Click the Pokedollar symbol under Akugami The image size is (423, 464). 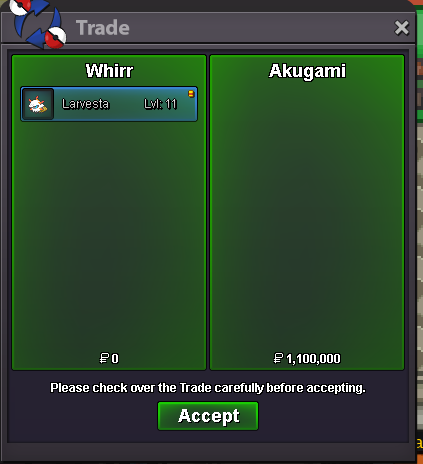[278, 358]
